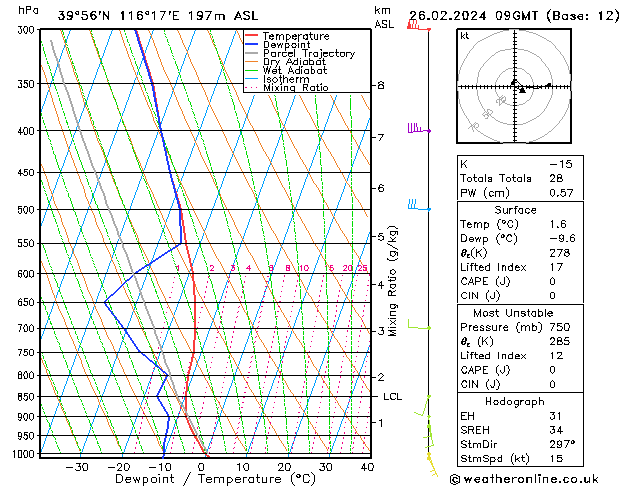The image size is (629, 486).
Task: Click the 1 km altitude label
Action: pyautogui.click(x=381, y=423)
